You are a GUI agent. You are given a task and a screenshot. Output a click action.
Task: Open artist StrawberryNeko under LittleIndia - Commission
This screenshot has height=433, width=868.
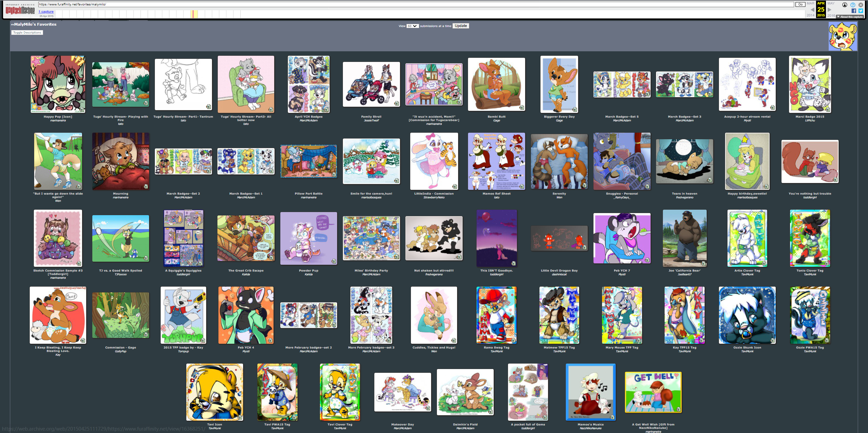pyautogui.click(x=433, y=197)
